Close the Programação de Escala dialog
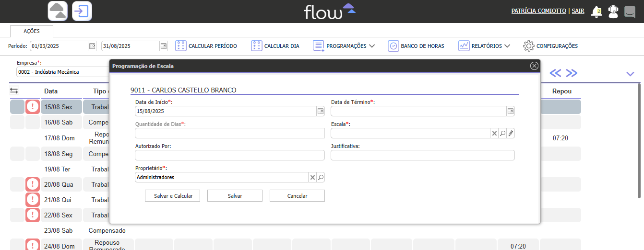The width and height of the screenshot is (644, 250). [x=534, y=66]
